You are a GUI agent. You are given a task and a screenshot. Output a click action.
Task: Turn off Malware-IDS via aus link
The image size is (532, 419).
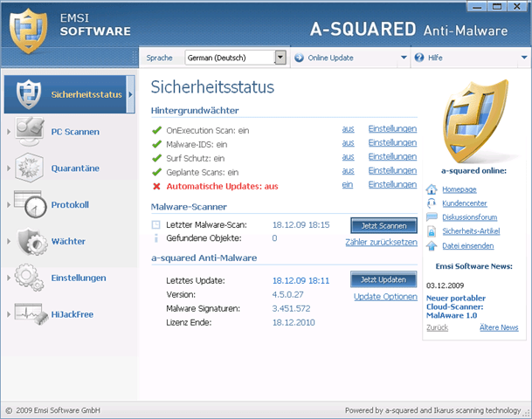(348, 142)
